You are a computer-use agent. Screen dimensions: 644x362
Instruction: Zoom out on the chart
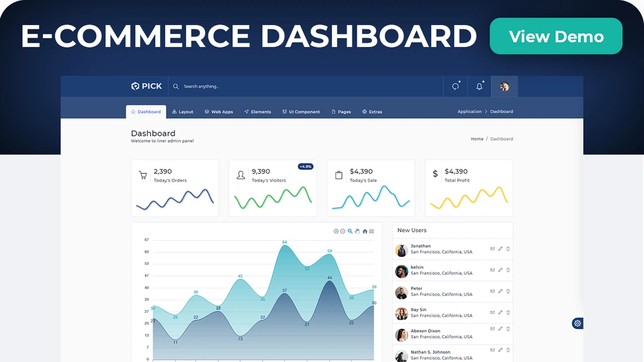pyautogui.click(x=343, y=231)
